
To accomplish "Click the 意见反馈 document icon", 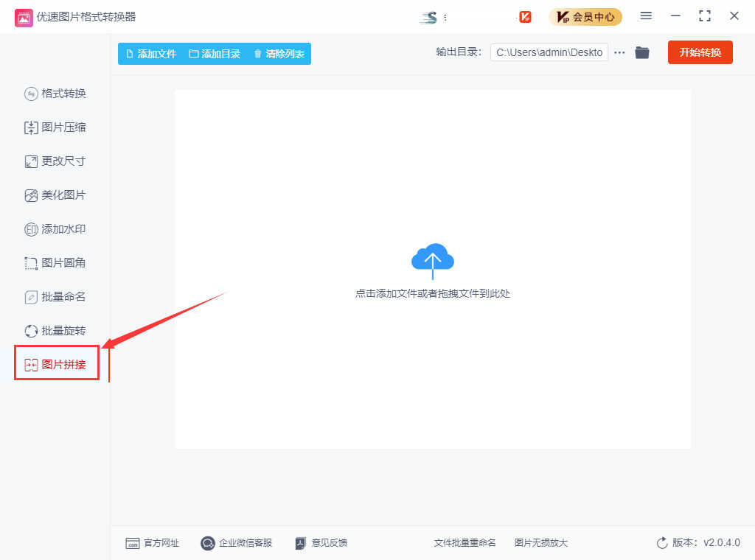I will 301,543.
